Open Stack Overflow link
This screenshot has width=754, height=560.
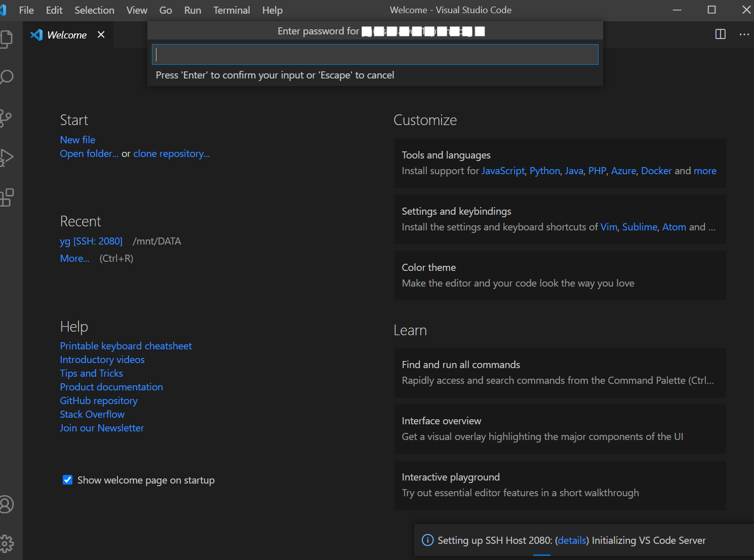(92, 414)
